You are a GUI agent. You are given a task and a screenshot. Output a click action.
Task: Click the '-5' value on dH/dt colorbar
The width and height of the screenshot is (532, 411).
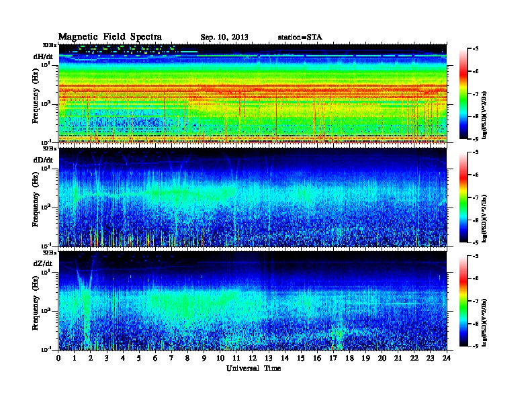[476, 49]
